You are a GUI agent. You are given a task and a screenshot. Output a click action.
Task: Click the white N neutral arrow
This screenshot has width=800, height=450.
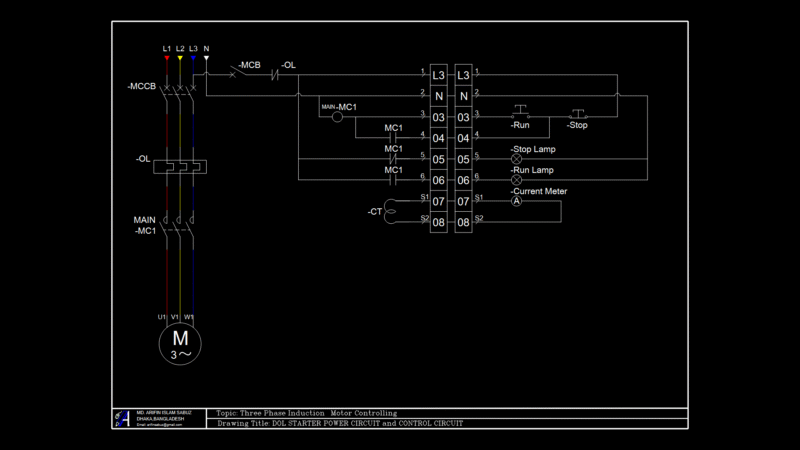[206, 58]
